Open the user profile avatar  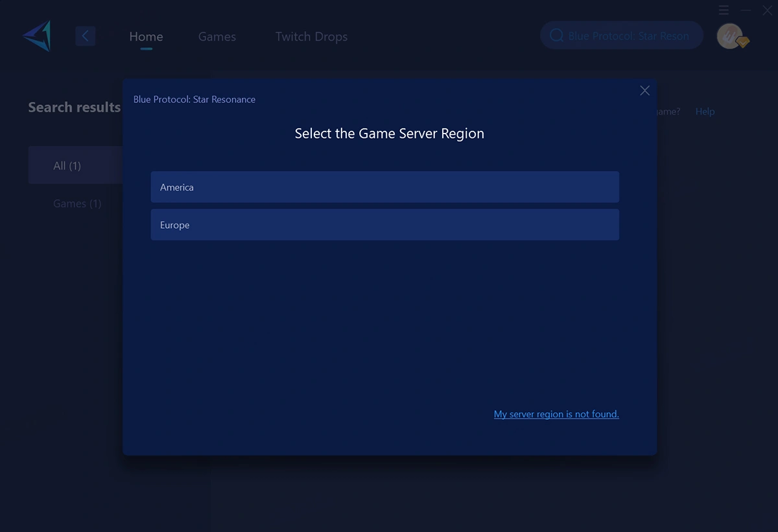click(729, 36)
